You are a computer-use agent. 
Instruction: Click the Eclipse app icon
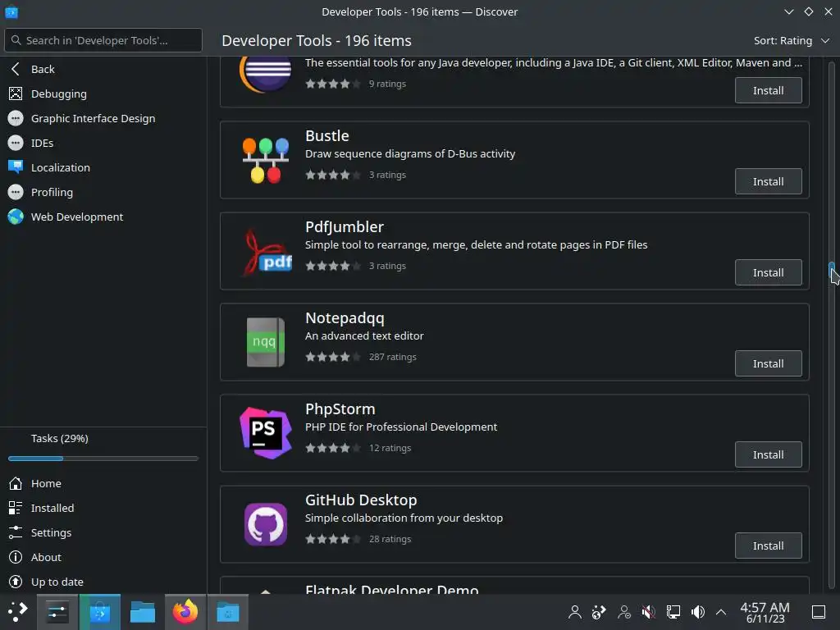(265, 73)
